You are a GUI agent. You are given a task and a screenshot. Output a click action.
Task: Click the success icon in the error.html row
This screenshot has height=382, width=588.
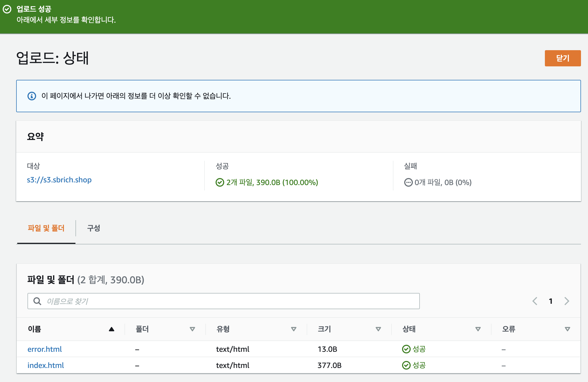click(x=406, y=349)
